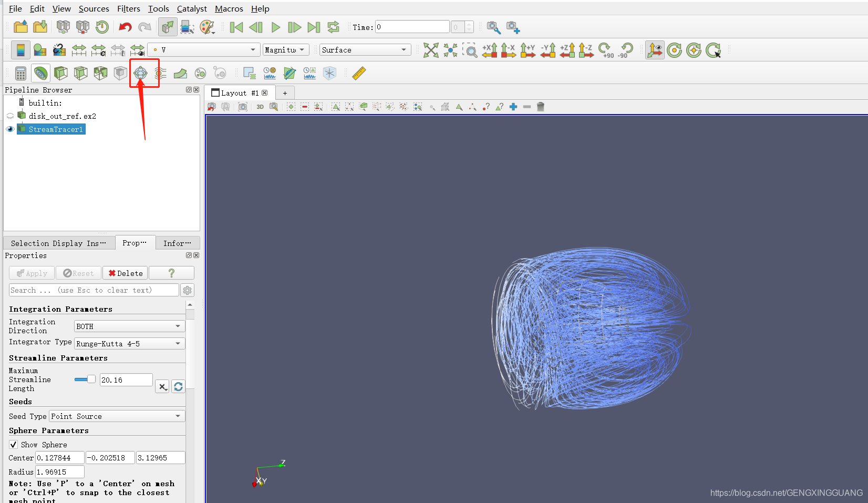This screenshot has height=503, width=868.
Task: Click the Radius input field
Action: click(60, 472)
